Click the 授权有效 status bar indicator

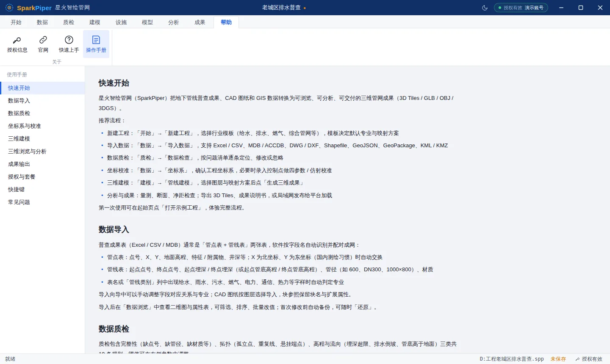(x=588, y=359)
